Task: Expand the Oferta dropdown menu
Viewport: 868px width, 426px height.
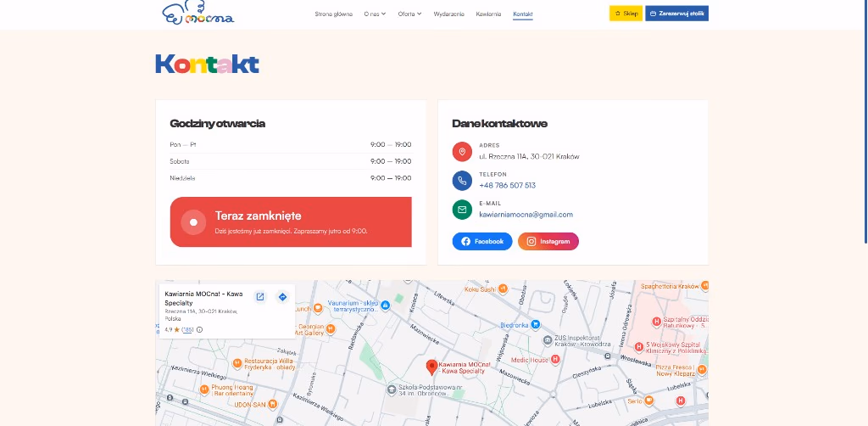Action: coord(409,14)
